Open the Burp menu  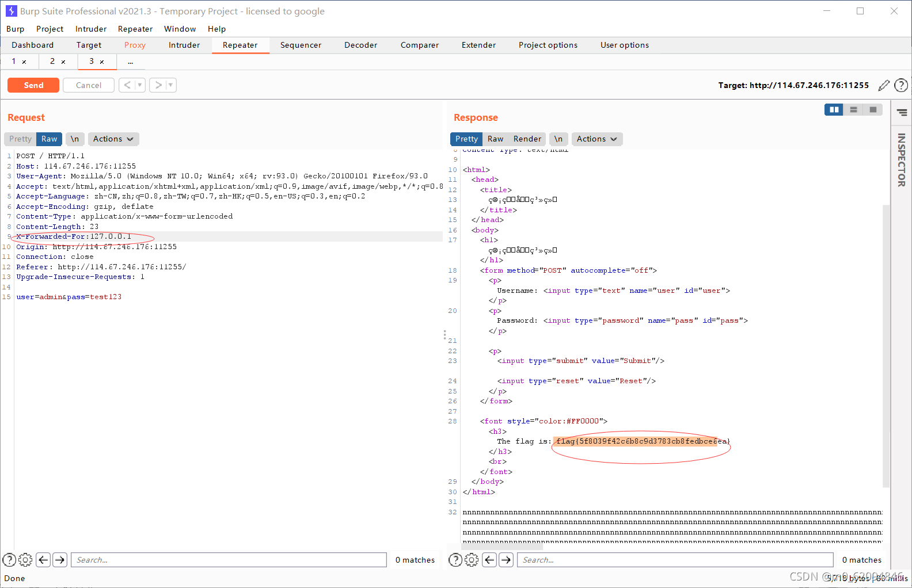(16, 29)
